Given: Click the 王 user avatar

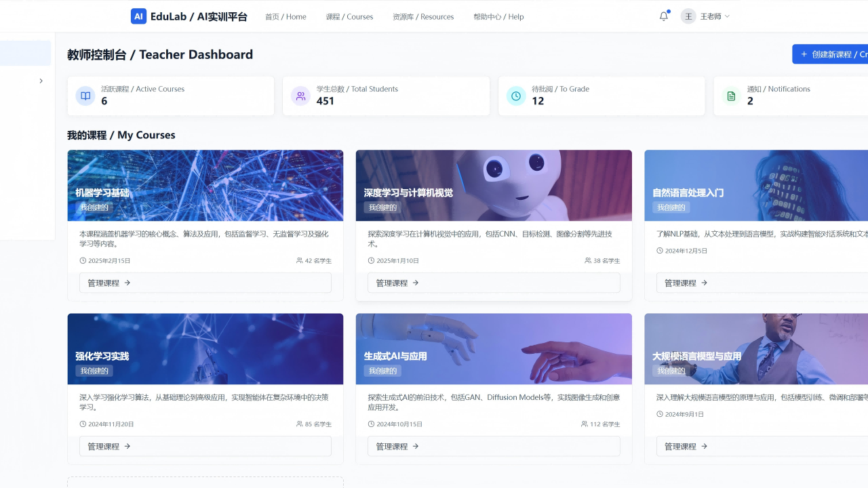Looking at the screenshot, I should (x=688, y=16).
